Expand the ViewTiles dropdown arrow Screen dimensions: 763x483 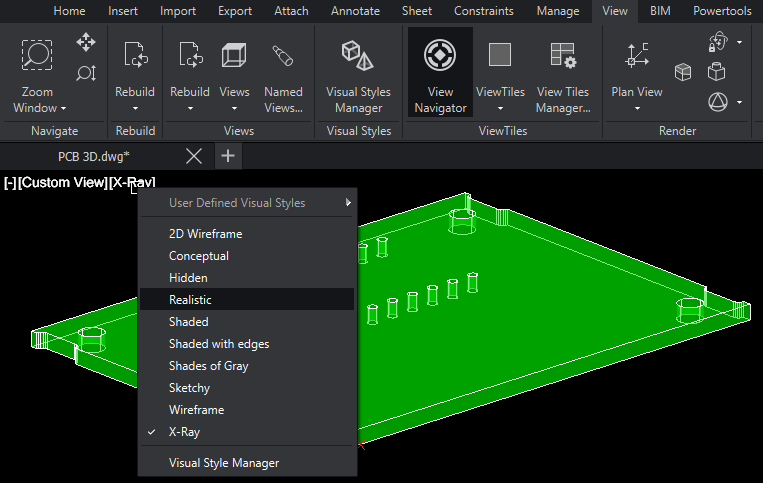pos(500,108)
